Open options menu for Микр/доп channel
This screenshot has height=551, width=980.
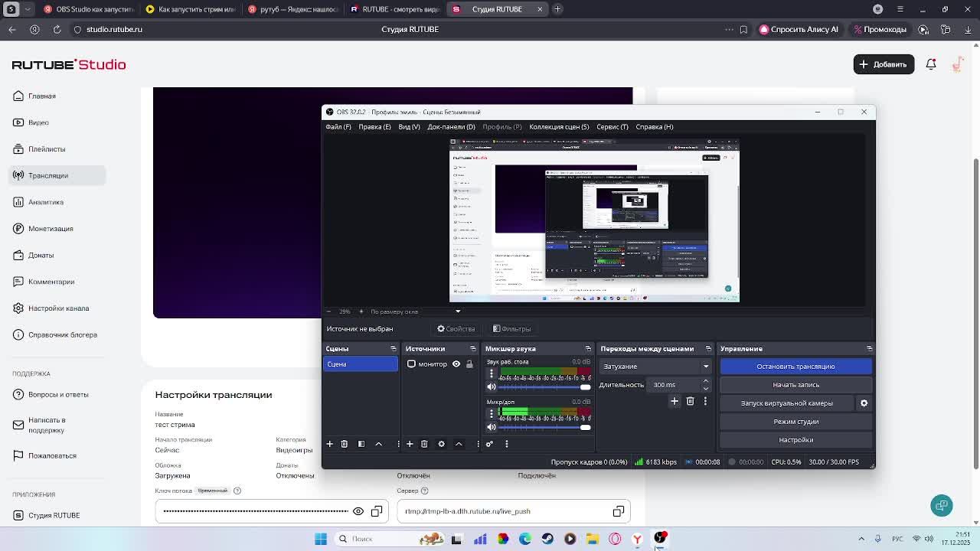pyautogui.click(x=492, y=413)
